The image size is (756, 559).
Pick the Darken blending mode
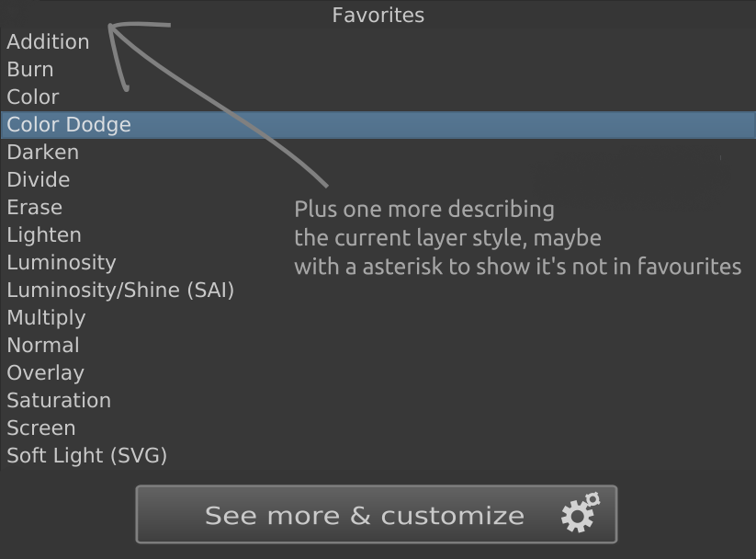tap(43, 153)
